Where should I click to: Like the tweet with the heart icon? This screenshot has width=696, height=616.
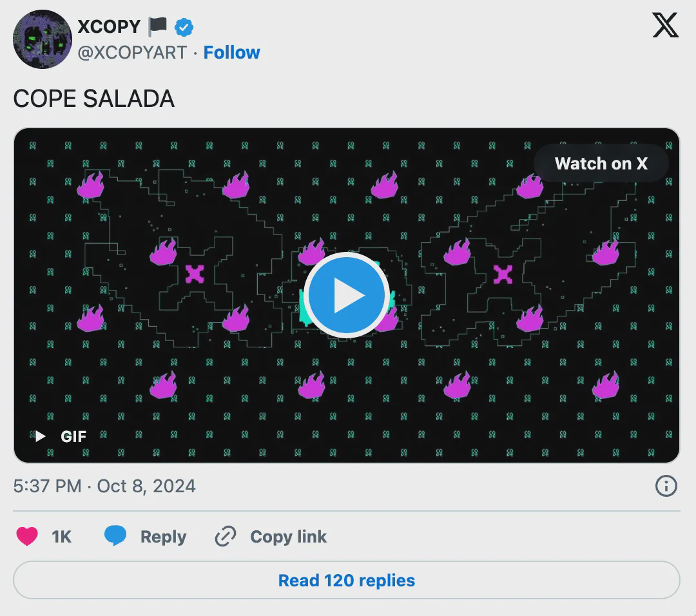(x=27, y=536)
